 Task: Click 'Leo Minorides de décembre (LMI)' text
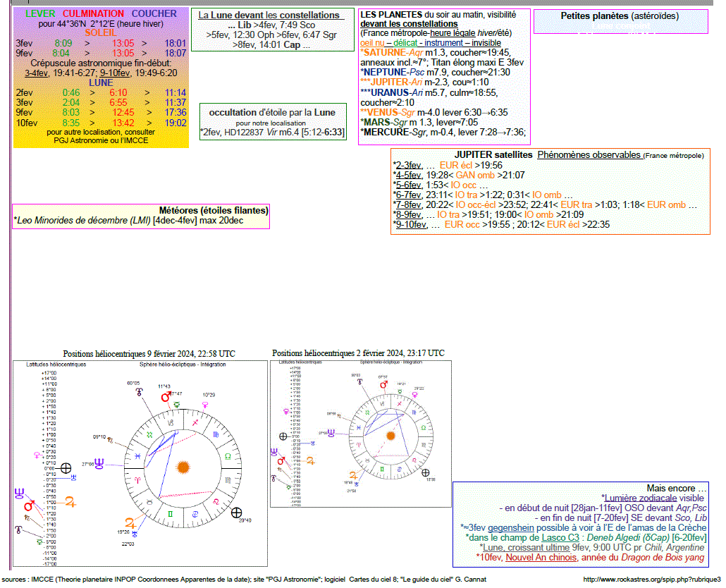tap(84, 221)
